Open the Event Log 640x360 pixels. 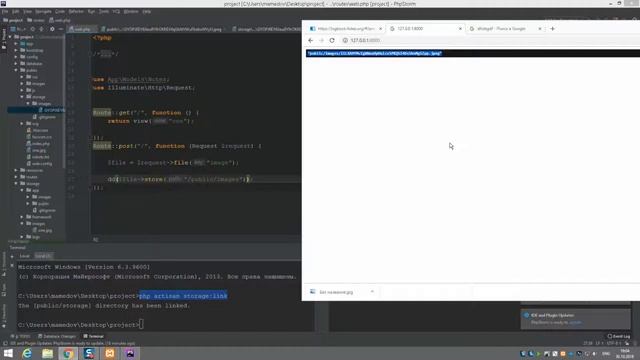click(x=619, y=336)
